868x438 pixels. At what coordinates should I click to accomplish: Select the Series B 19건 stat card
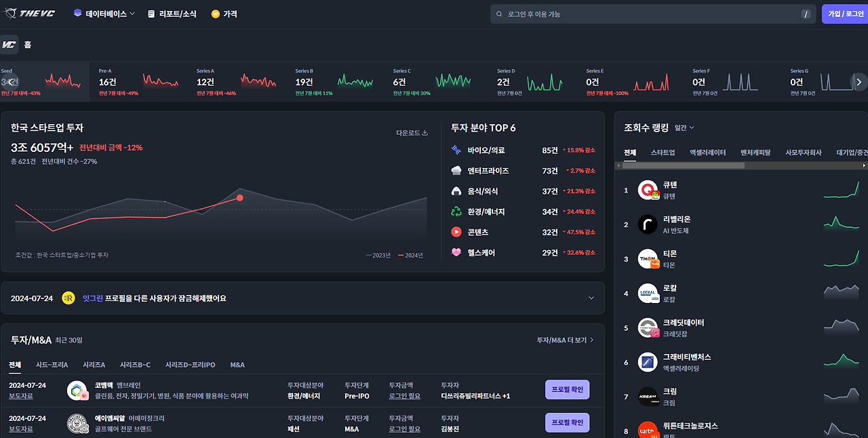335,81
